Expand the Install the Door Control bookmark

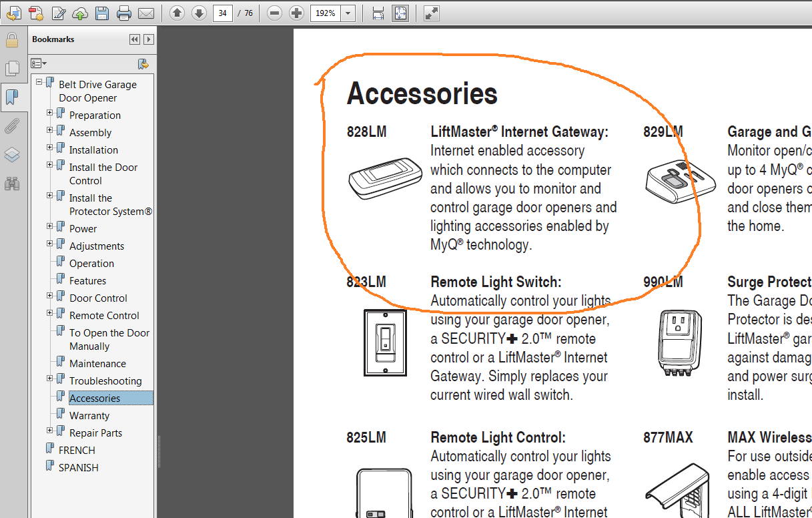[50, 165]
